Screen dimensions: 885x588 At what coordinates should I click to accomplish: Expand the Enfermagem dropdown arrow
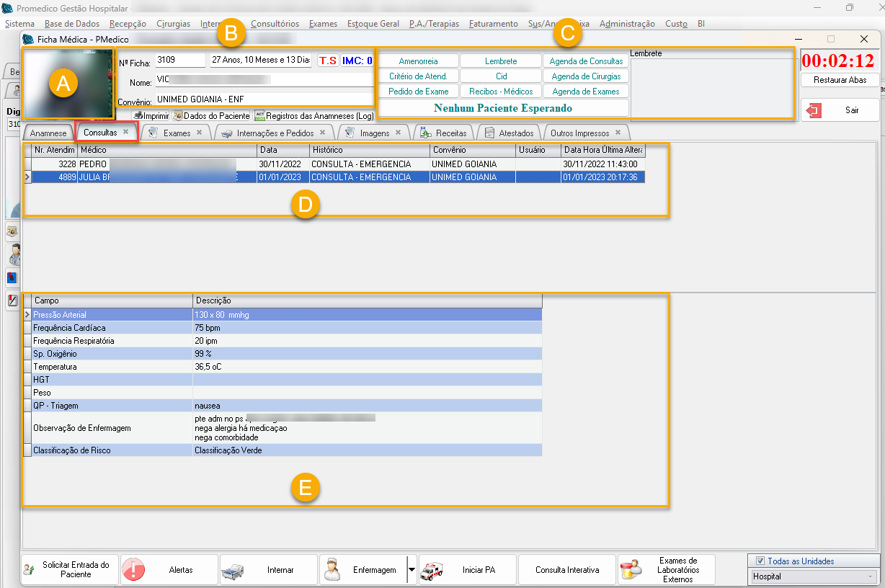pos(412,569)
